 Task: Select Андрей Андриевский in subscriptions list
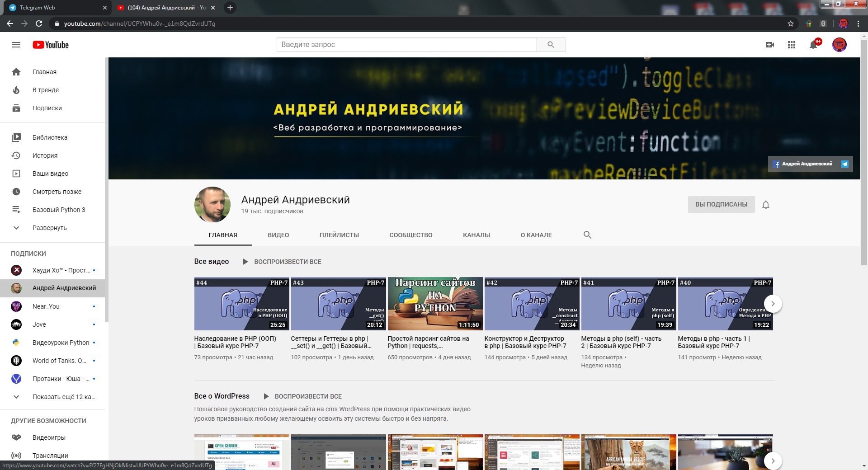(52, 288)
